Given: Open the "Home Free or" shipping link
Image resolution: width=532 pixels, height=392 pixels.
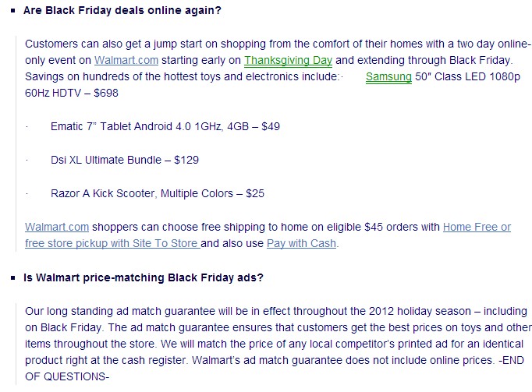Looking at the screenshot, I should 477,227.
